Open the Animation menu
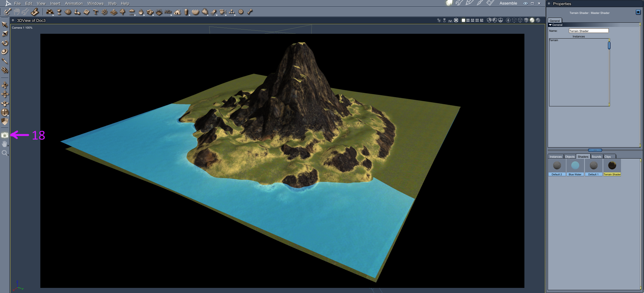The width and height of the screenshot is (644, 293). point(74,3)
